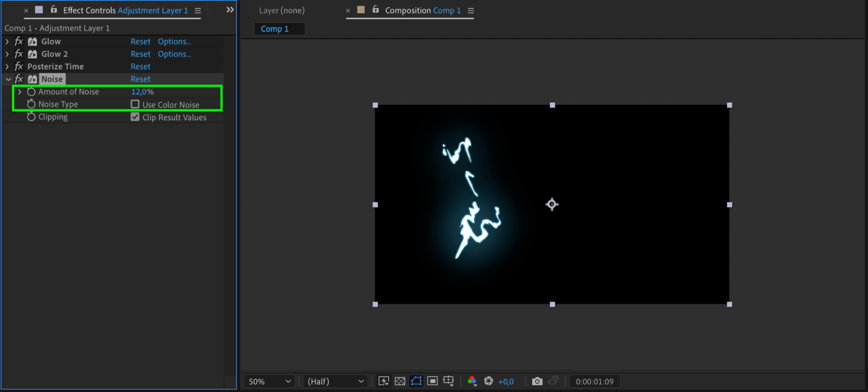The height and width of the screenshot is (392, 868).
Task: Switch to the Layer (none) tab
Action: tap(282, 10)
